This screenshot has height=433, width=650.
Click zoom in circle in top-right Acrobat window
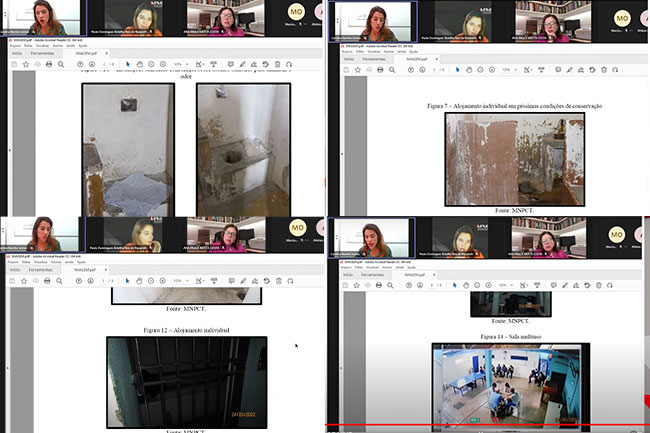click(x=492, y=70)
